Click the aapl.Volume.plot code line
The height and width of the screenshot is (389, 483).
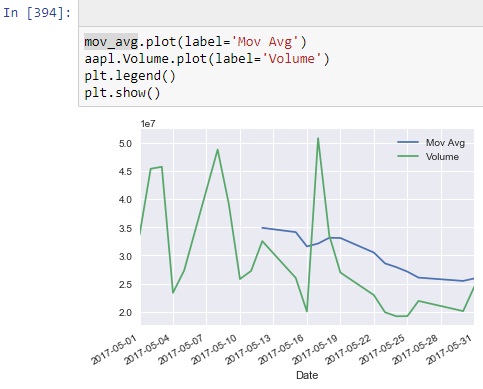pyautogui.click(x=207, y=59)
